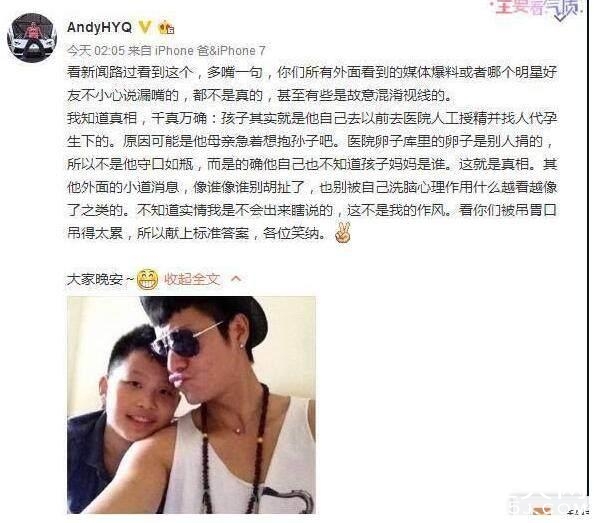Click the first line starting 看新闻路过看到这个
The image size is (597, 523).
pyautogui.click(x=312, y=72)
